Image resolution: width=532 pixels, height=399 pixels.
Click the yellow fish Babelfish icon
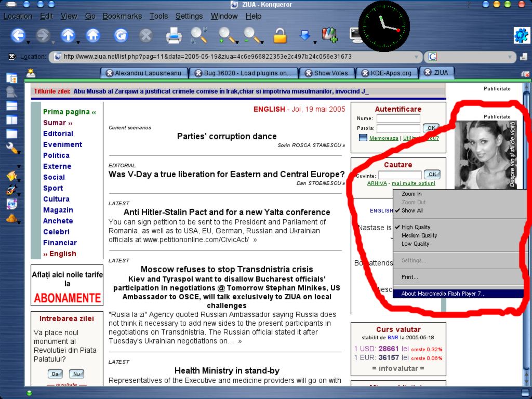(x=11, y=176)
